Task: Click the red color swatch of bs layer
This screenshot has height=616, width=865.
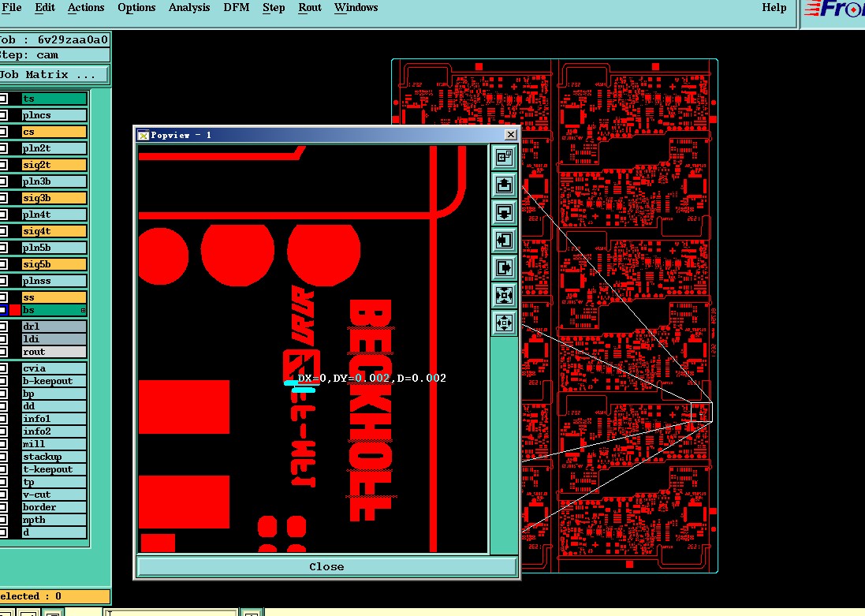Action: point(15,310)
